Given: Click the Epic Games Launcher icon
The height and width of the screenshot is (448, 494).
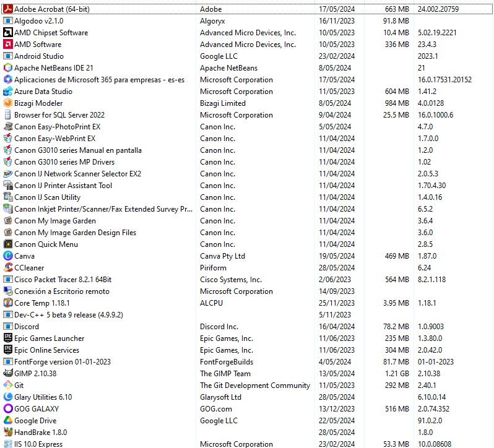Looking at the screenshot, I should click(8, 338).
